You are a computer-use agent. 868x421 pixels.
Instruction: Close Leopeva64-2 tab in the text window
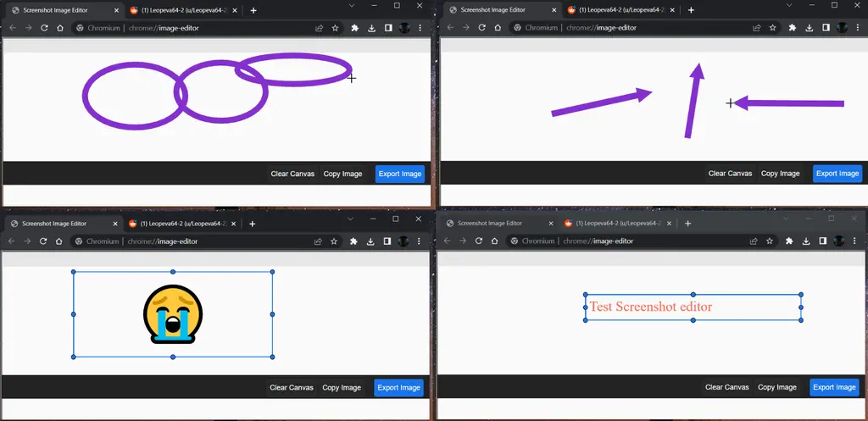(670, 224)
